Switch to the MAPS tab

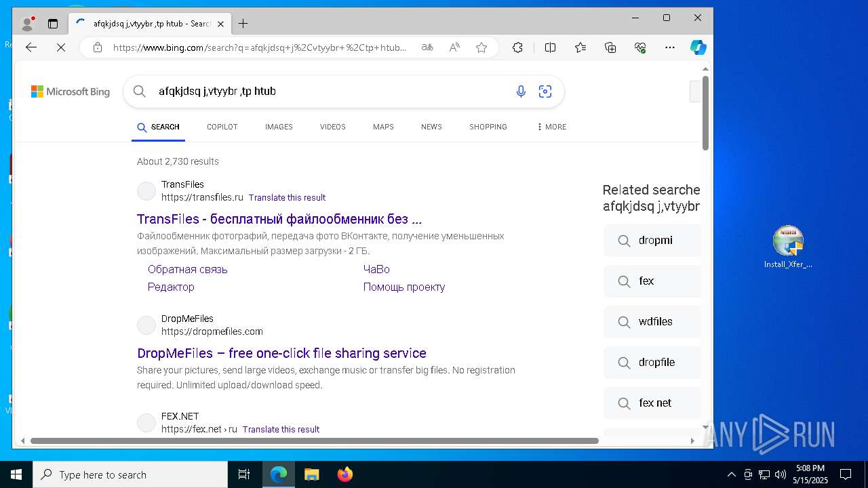pos(383,127)
